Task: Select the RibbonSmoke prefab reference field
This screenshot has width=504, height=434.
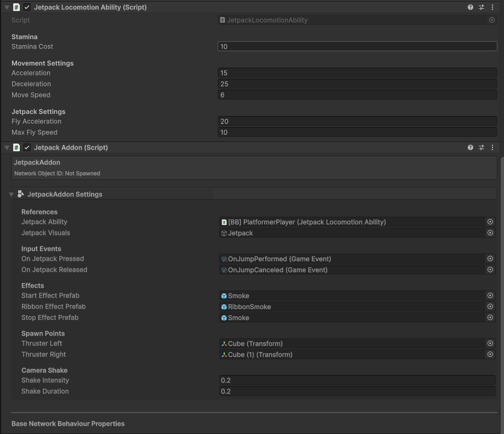Action: tap(352, 307)
